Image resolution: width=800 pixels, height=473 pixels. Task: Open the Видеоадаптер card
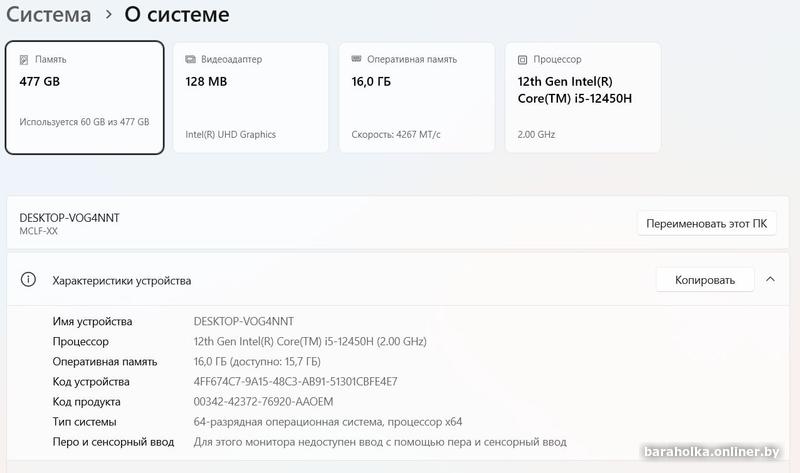251,97
